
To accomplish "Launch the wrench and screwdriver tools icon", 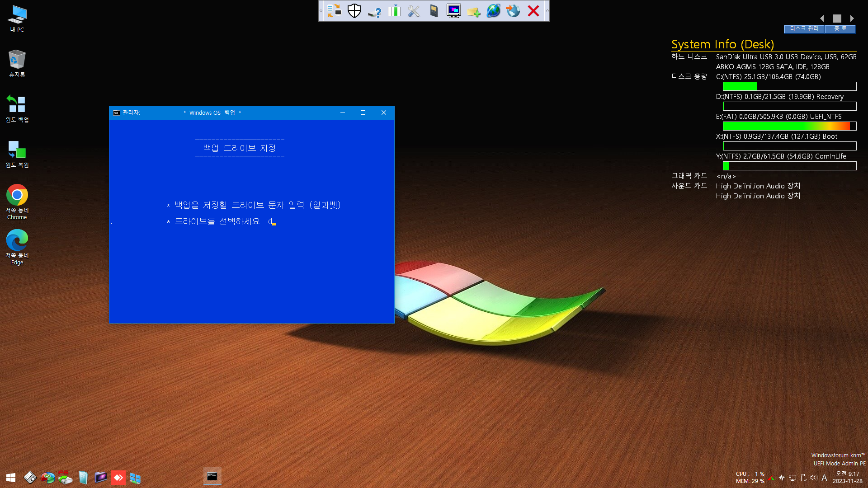I will tap(414, 11).
